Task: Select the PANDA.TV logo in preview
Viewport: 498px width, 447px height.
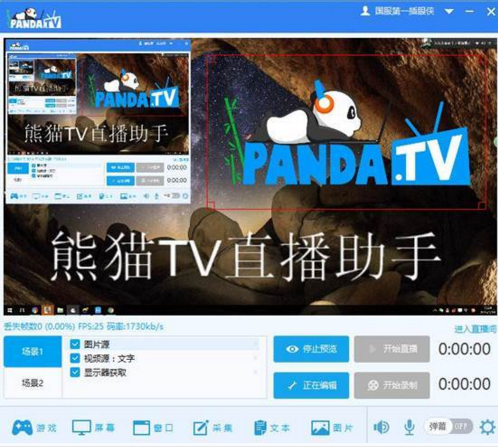Action: tap(347, 133)
